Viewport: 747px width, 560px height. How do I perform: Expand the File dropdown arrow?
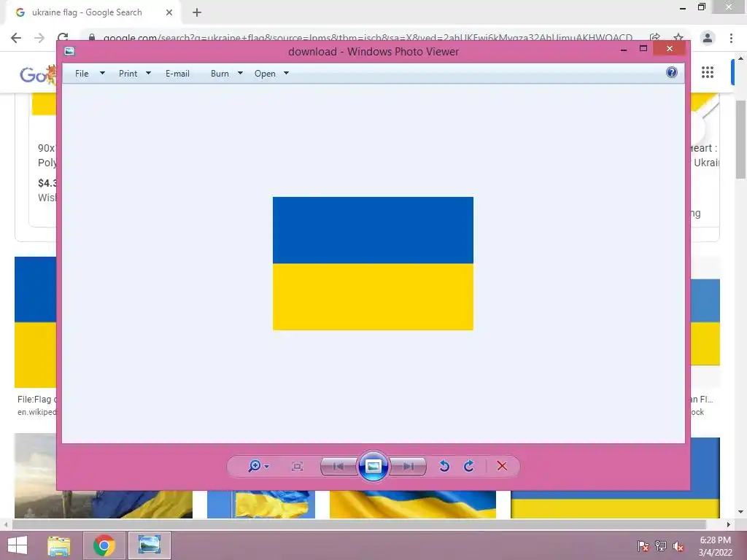point(102,74)
